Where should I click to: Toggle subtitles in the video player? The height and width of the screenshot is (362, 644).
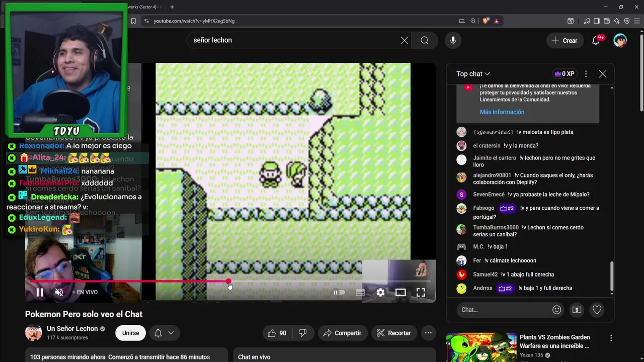click(x=360, y=292)
